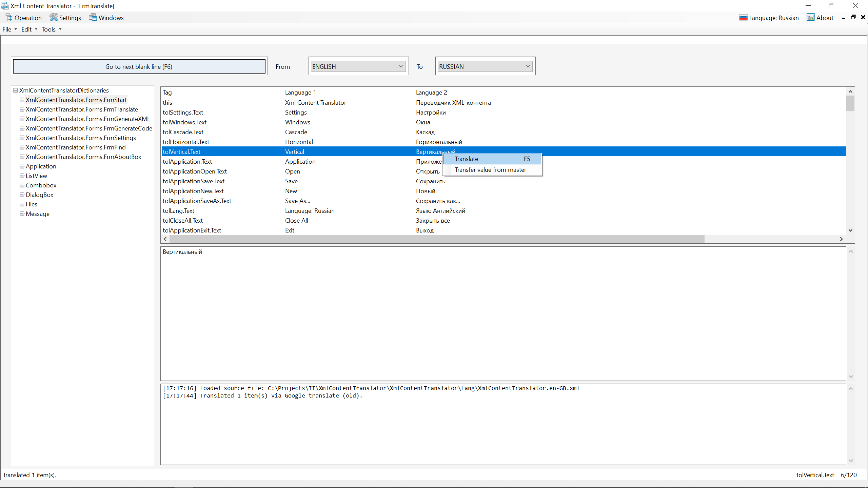868x488 pixels.
Task: Click the Windows toolbar icon
Action: pos(93,18)
